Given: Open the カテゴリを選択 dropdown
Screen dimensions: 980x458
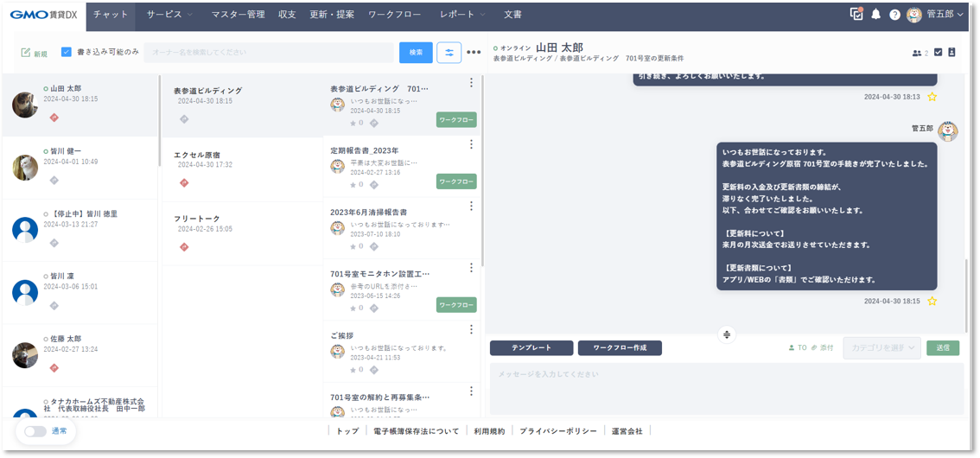Looking at the screenshot, I should pos(881,348).
